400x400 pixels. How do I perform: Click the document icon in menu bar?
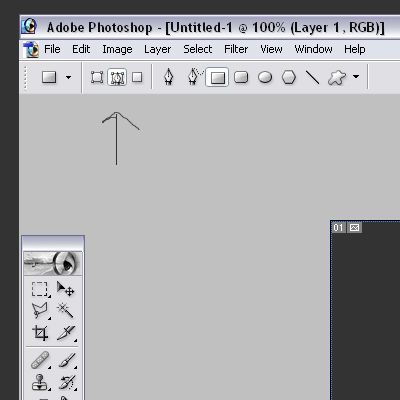click(x=31, y=49)
